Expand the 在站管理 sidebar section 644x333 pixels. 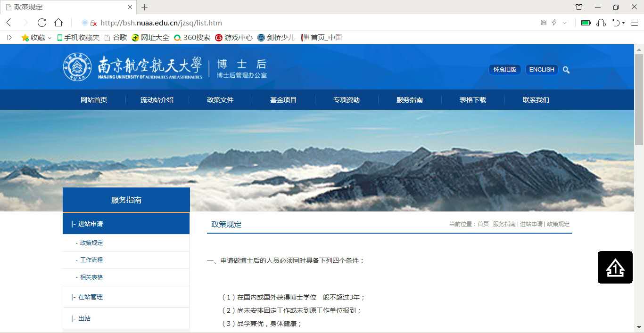[90, 297]
